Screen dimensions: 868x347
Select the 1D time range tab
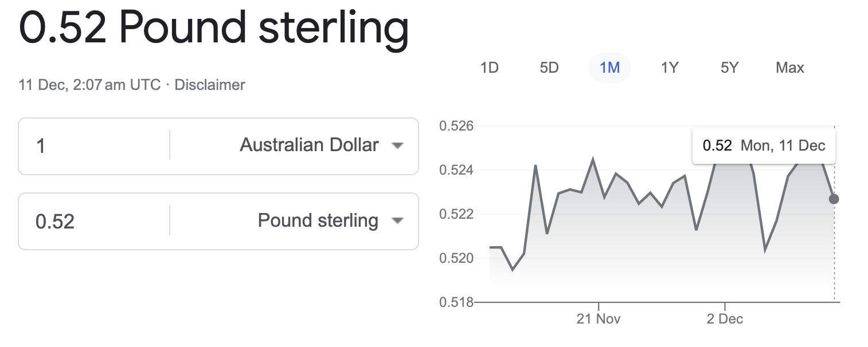click(x=489, y=68)
